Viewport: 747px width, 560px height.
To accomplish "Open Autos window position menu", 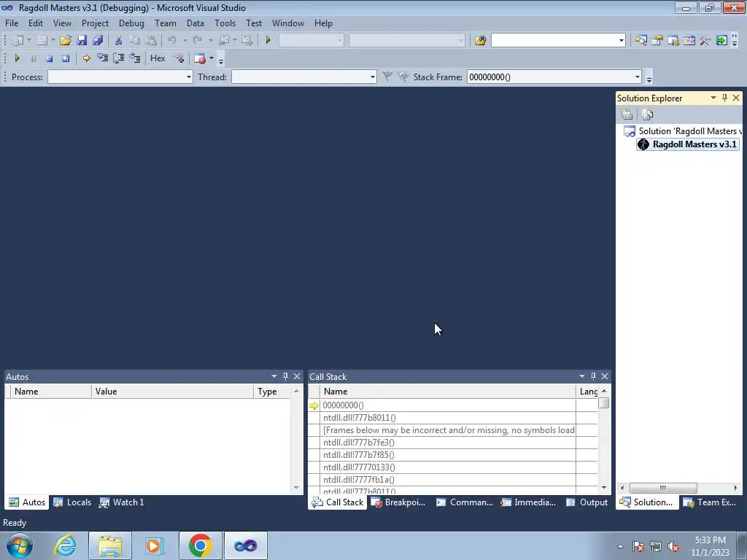I will [x=274, y=376].
